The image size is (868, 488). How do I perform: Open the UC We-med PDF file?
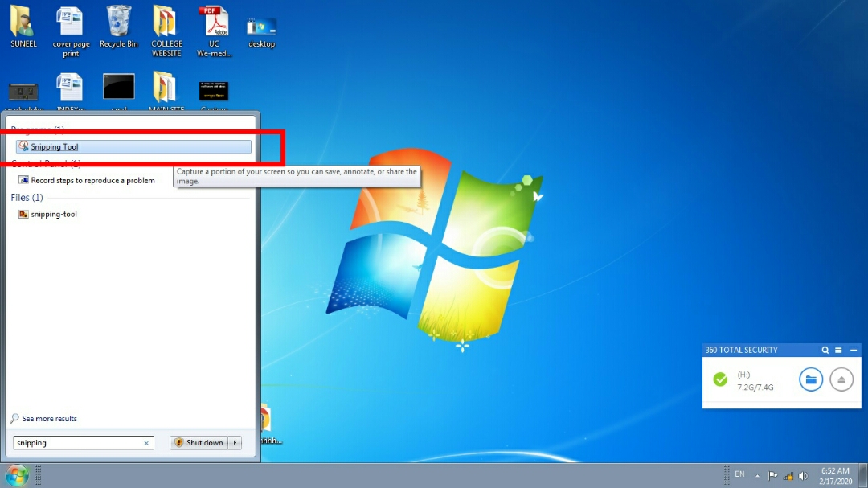pos(215,31)
